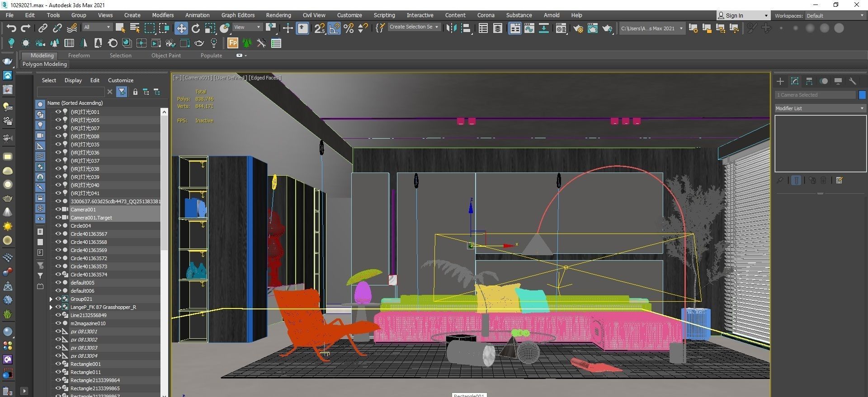The image size is (868, 397).
Task: Open the Hierarchy command panel tab
Action: pos(809,81)
